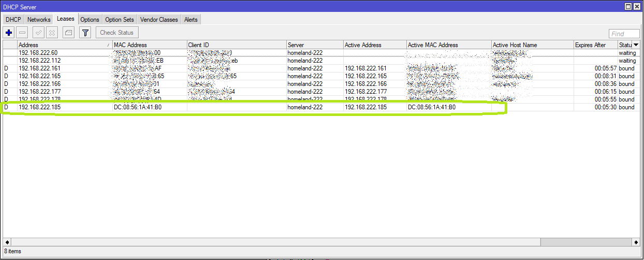Open the Option Sets tab
Image resolution: width=644 pixels, height=260 pixels.
click(120, 20)
